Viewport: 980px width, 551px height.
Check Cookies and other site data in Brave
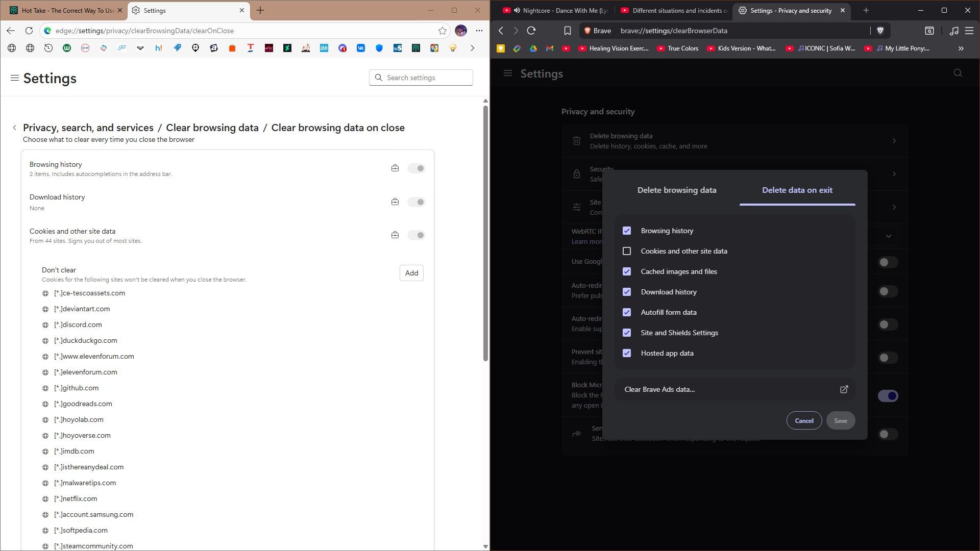[x=627, y=251]
